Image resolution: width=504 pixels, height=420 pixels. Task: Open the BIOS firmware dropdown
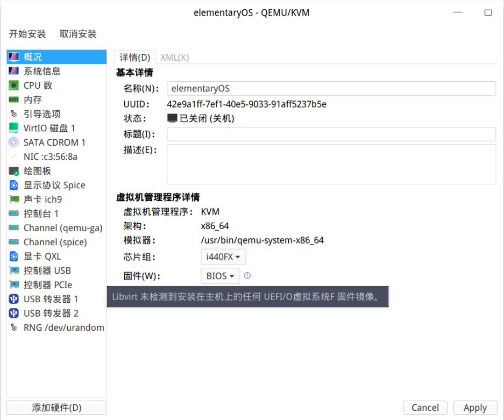click(x=221, y=276)
